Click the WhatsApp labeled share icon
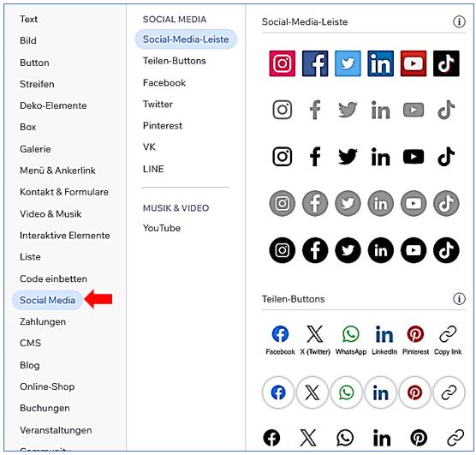This screenshot has height=455, width=476. tap(351, 340)
